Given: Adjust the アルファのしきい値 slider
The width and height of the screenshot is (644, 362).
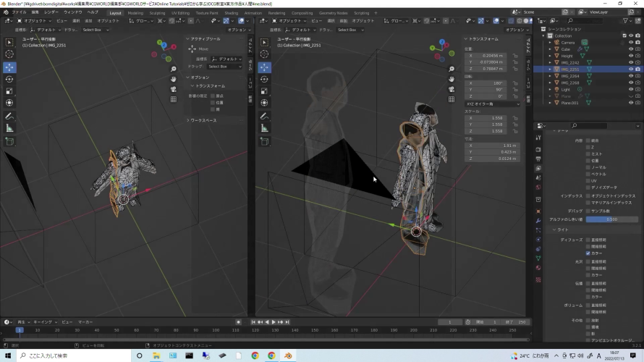Looking at the screenshot, I should click(612, 219).
